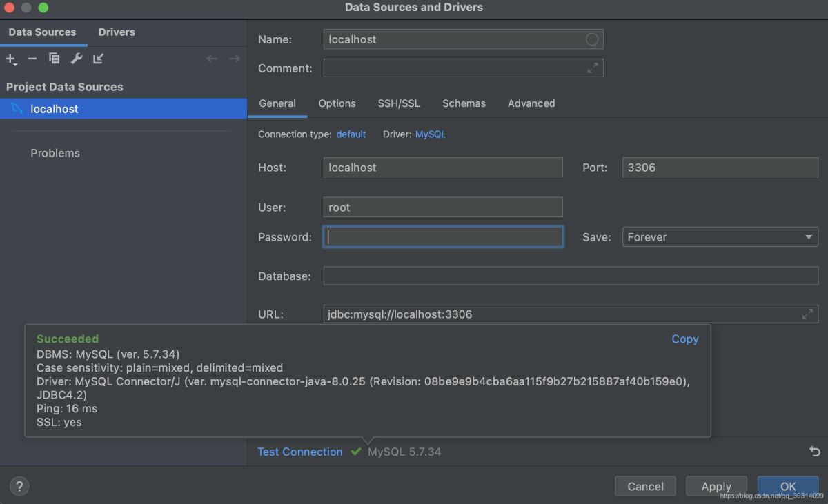Remove data source with minus icon
The height and width of the screenshot is (504, 828).
(x=32, y=59)
